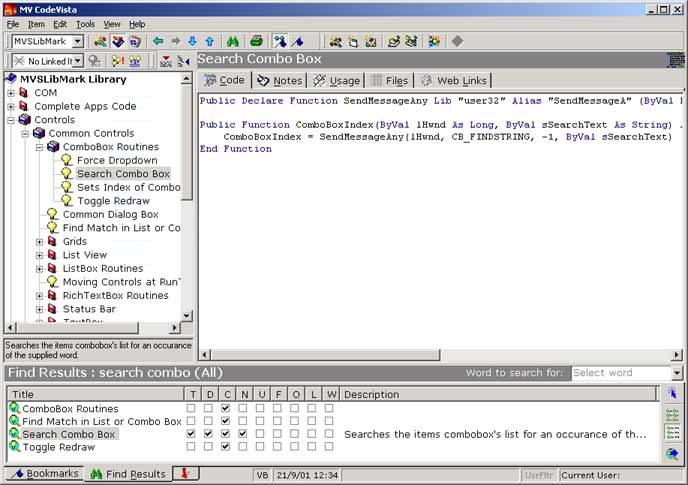Screen dimensions: 688x485
Task: Click the pressed blue book toolbar icon
Action: tap(118, 41)
